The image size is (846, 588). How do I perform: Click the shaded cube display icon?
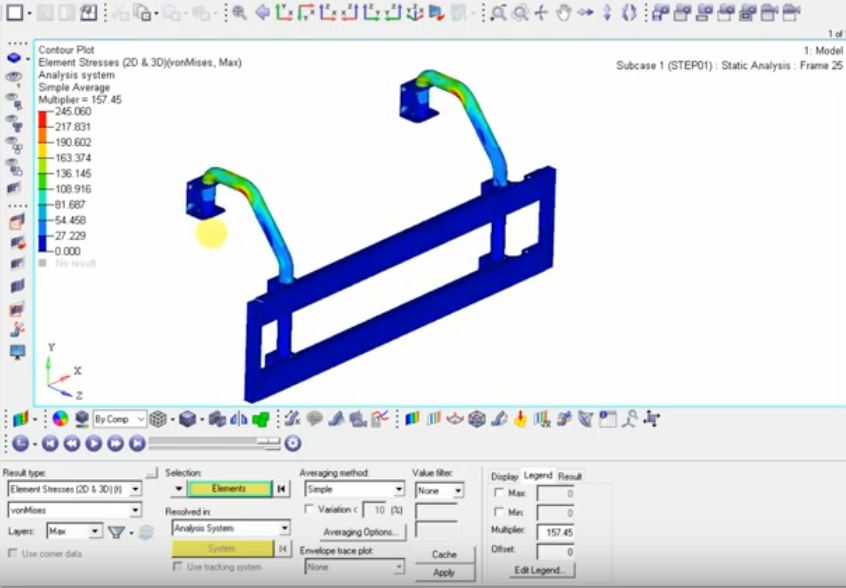pos(187,419)
